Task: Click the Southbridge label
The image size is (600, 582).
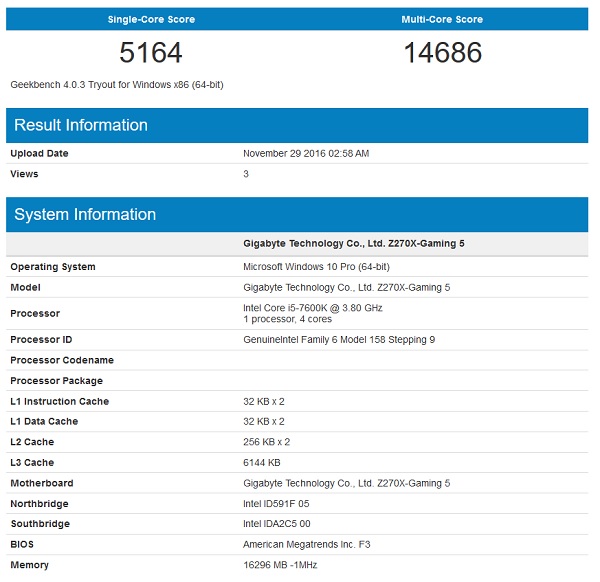Action: 40,524
